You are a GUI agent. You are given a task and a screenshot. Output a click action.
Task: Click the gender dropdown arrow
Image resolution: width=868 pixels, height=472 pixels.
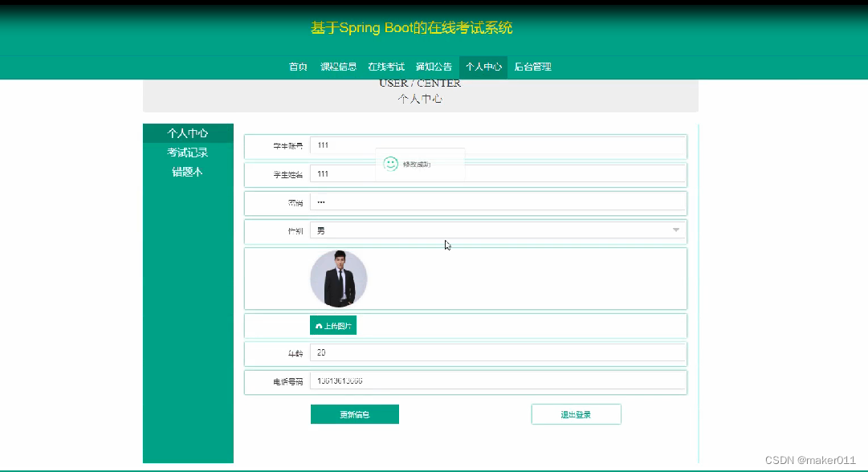[676, 230]
